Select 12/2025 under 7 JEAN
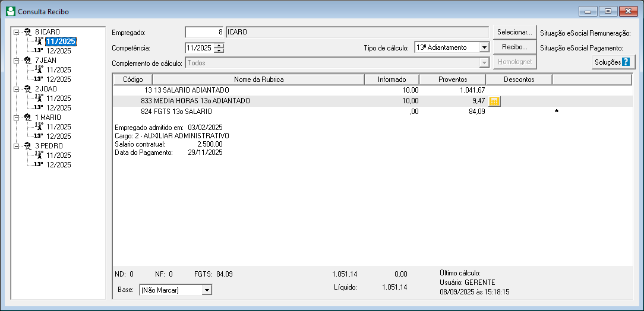 (59, 79)
